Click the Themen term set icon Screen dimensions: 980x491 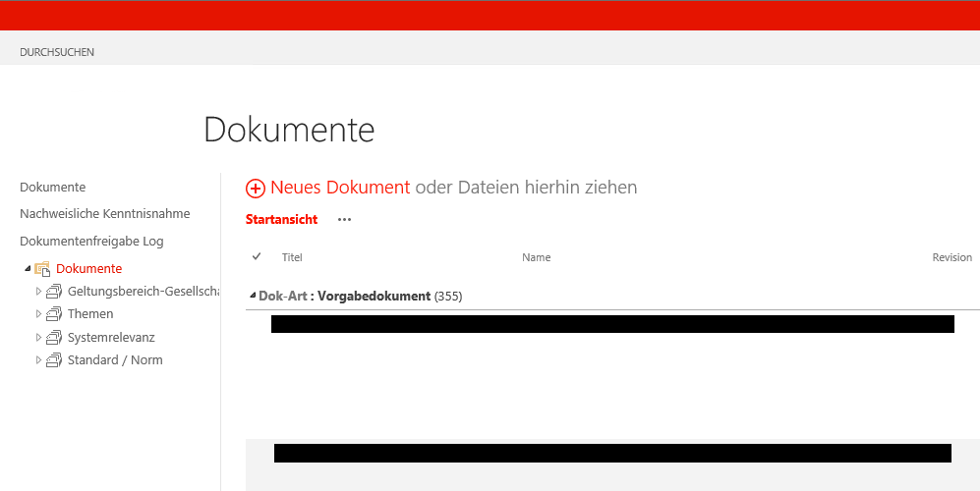54,313
